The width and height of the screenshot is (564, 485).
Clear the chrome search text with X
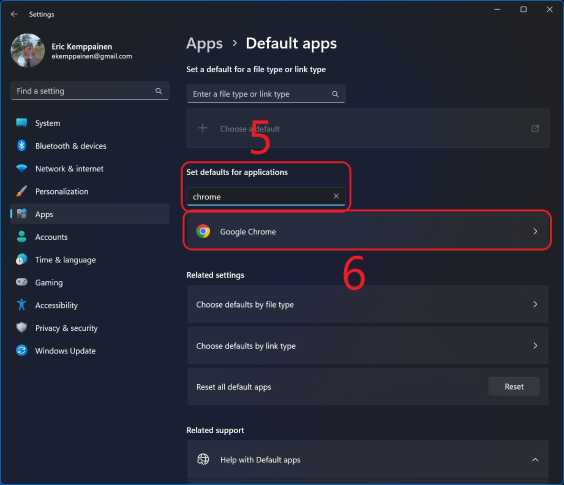336,196
